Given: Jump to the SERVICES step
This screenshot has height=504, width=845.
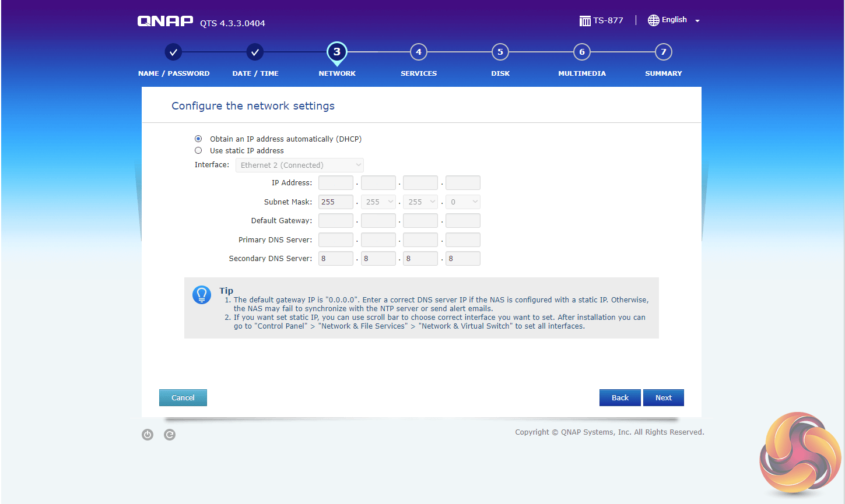Looking at the screenshot, I should [419, 73].
